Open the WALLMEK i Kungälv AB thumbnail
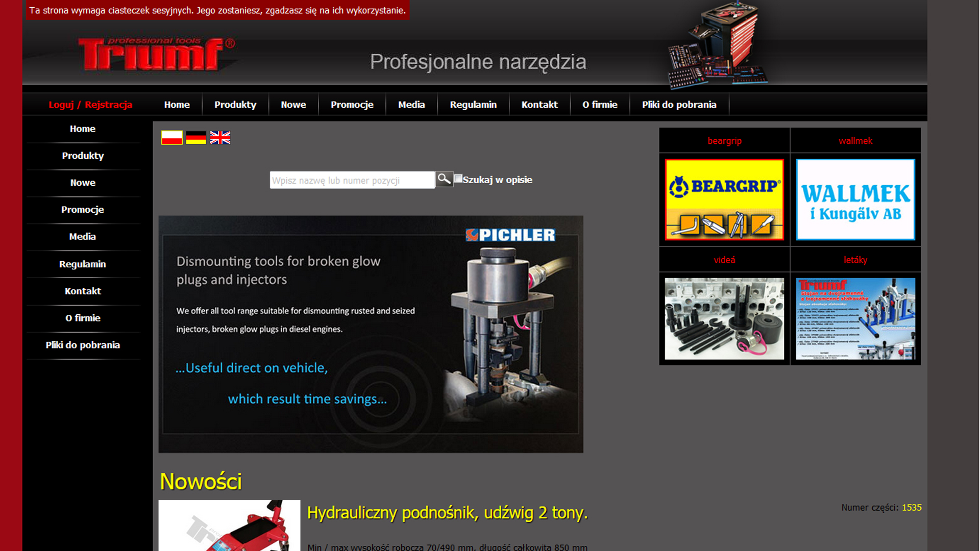The image size is (980, 551). (x=855, y=199)
